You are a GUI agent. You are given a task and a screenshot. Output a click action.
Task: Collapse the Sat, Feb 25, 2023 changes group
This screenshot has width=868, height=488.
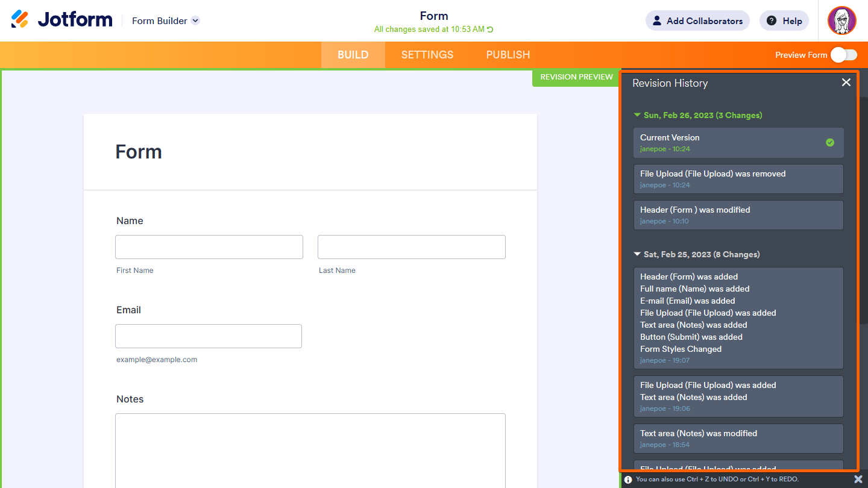[x=637, y=254]
